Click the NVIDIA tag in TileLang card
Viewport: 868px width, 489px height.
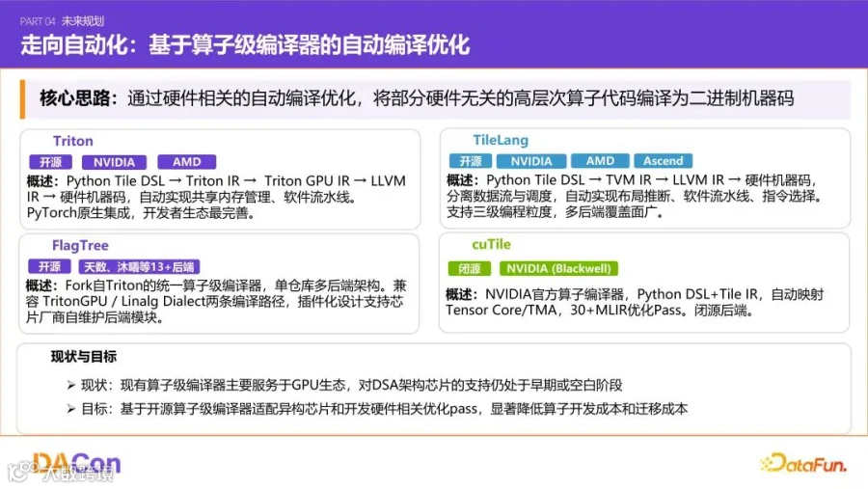[x=530, y=161]
